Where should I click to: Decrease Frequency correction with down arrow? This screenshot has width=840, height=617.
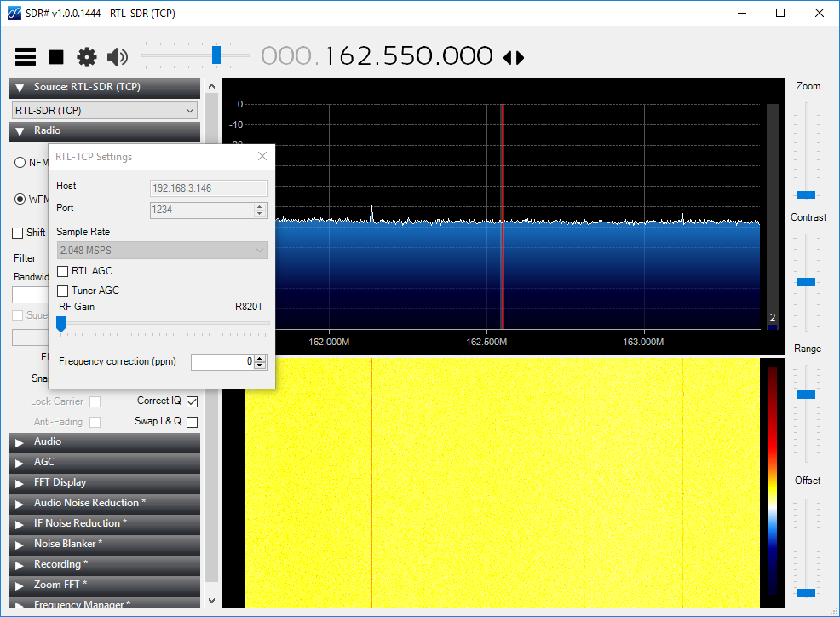pos(260,366)
